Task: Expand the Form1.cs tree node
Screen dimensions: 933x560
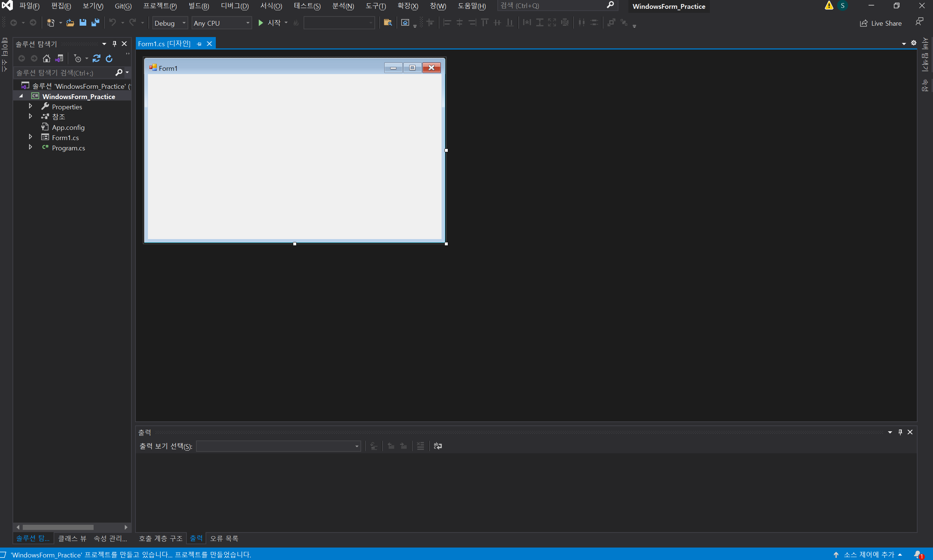Action: [30, 137]
